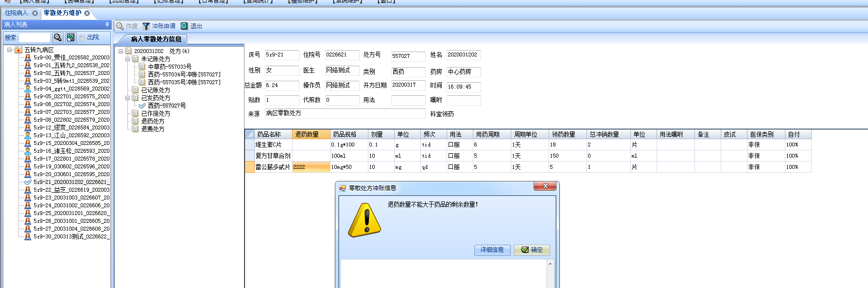Click folder icon of 退费处方
The image size is (868, 288).
pyautogui.click(x=135, y=129)
